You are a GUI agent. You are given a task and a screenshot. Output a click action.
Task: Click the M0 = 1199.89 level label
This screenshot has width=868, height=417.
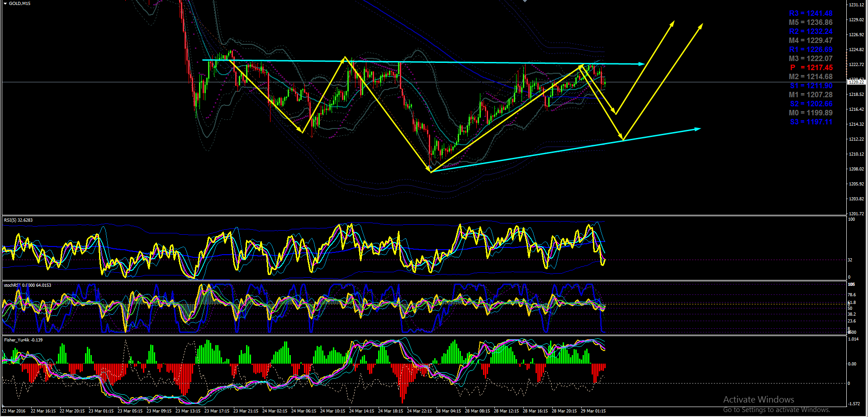click(811, 113)
